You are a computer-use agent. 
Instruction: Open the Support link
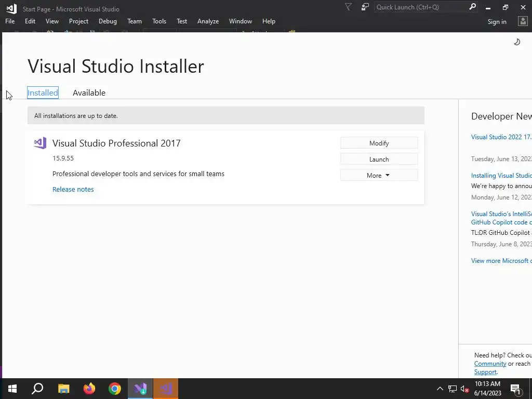485,372
